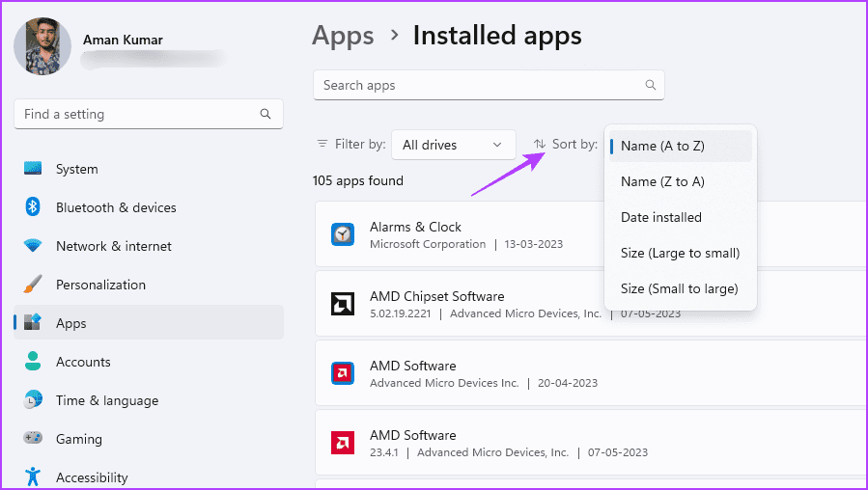868x490 pixels.
Task: Click the Apps breadcrumb link
Action: pos(343,36)
